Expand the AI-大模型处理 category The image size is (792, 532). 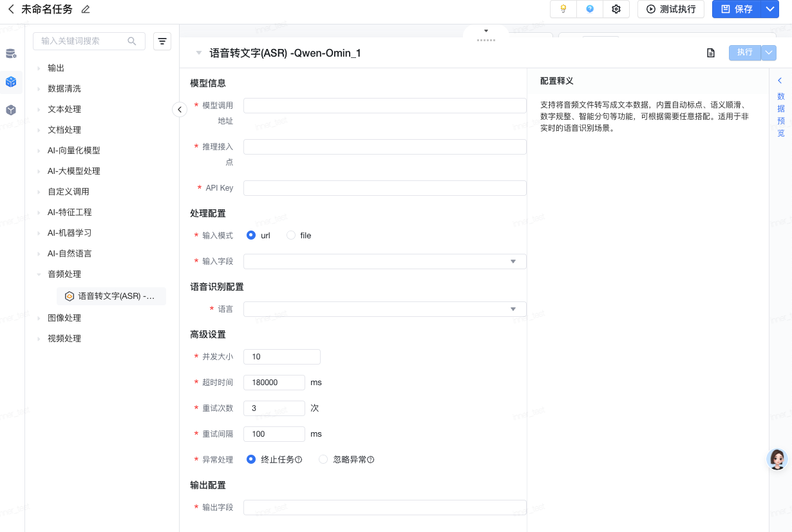74,171
